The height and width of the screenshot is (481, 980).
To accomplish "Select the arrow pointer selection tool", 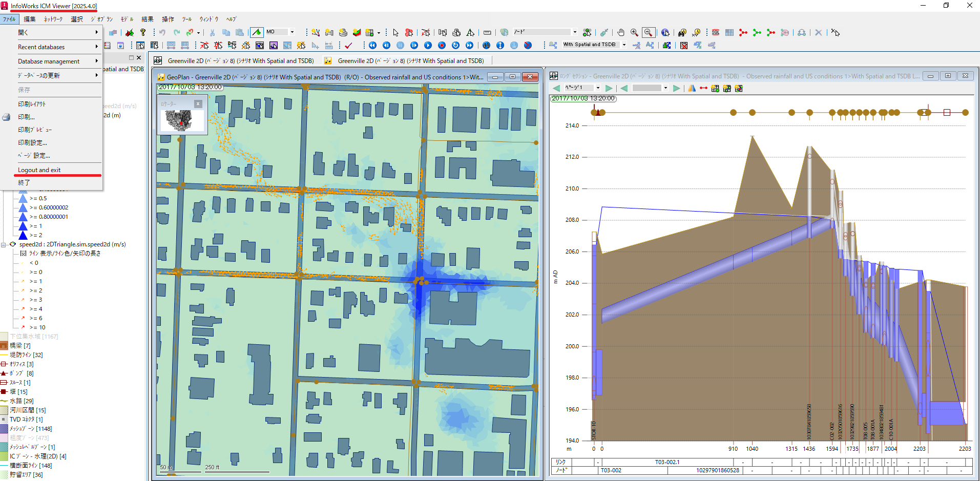I will click(395, 32).
